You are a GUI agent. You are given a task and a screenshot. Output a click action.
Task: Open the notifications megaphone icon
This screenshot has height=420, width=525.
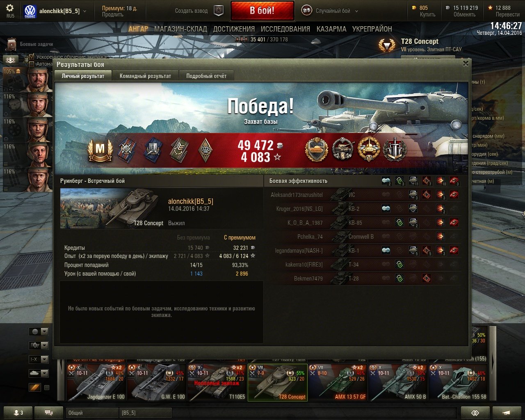(507, 413)
